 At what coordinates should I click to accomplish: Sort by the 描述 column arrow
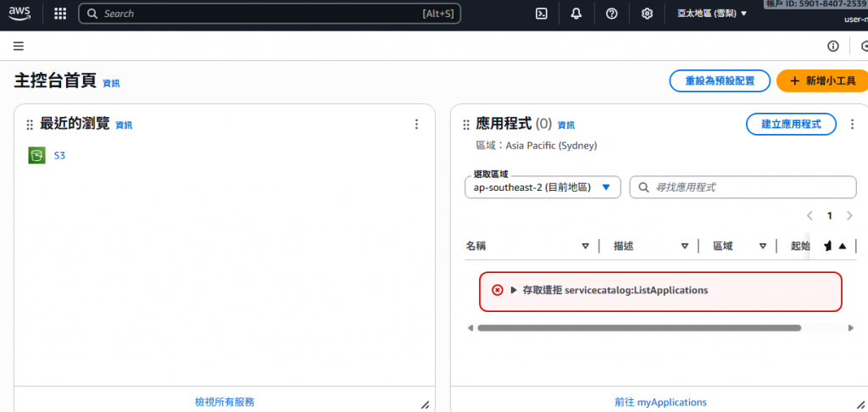[x=685, y=247]
